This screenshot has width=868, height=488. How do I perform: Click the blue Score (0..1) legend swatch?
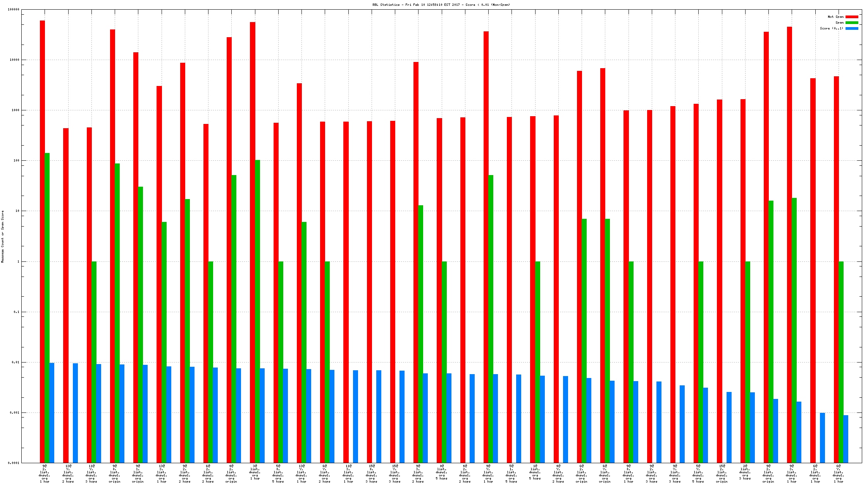coord(851,29)
